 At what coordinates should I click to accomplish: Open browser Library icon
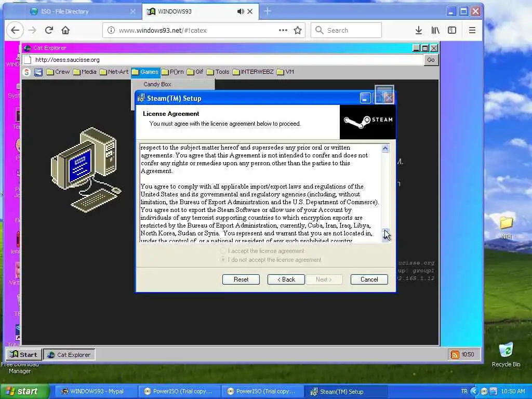[435, 30]
